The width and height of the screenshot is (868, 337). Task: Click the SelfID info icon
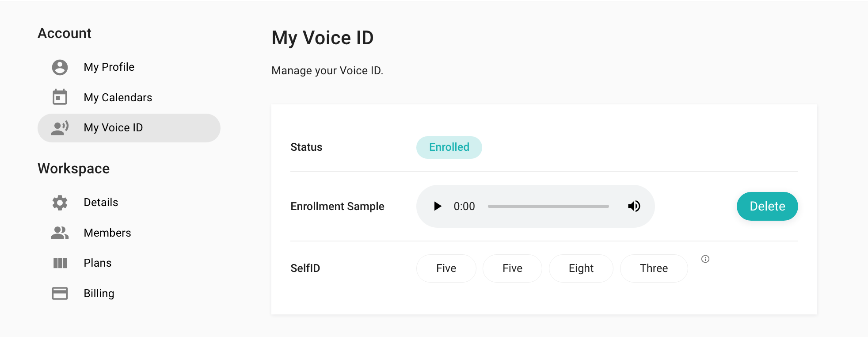(x=705, y=259)
